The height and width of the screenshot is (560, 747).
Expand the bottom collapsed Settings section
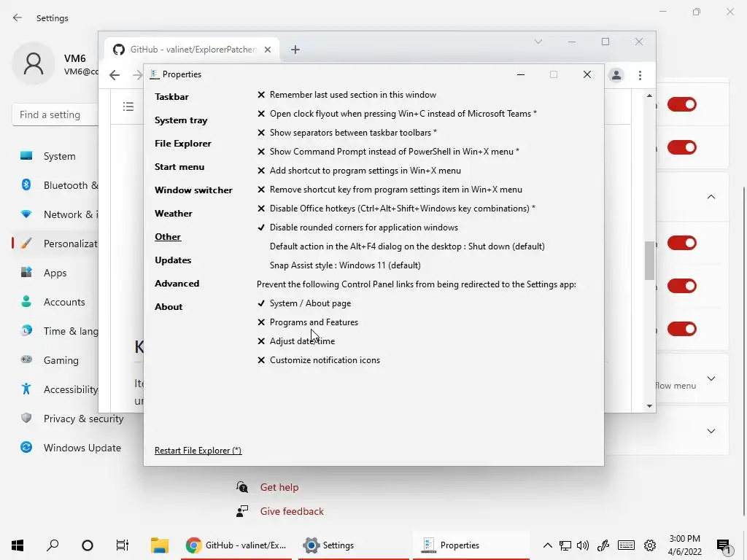click(x=711, y=431)
